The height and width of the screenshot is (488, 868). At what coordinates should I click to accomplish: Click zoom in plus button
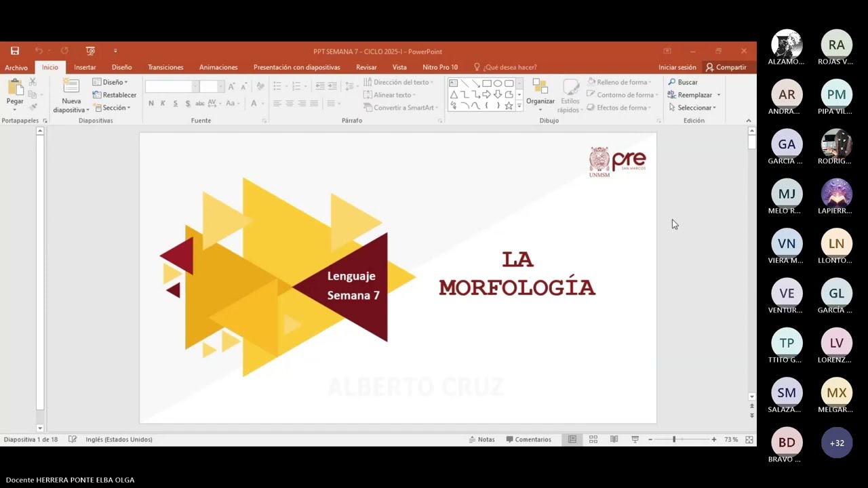point(713,439)
